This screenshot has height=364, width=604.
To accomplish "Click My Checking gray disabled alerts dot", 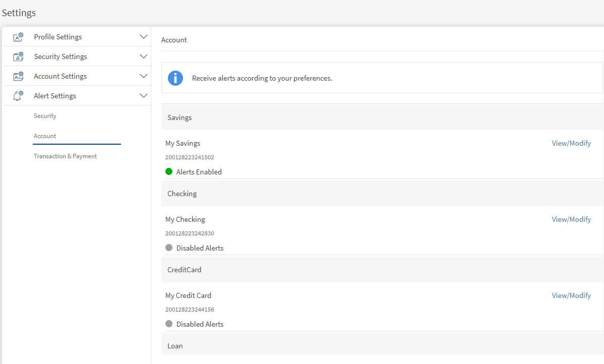I will pyautogui.click(x=169, y=248).
